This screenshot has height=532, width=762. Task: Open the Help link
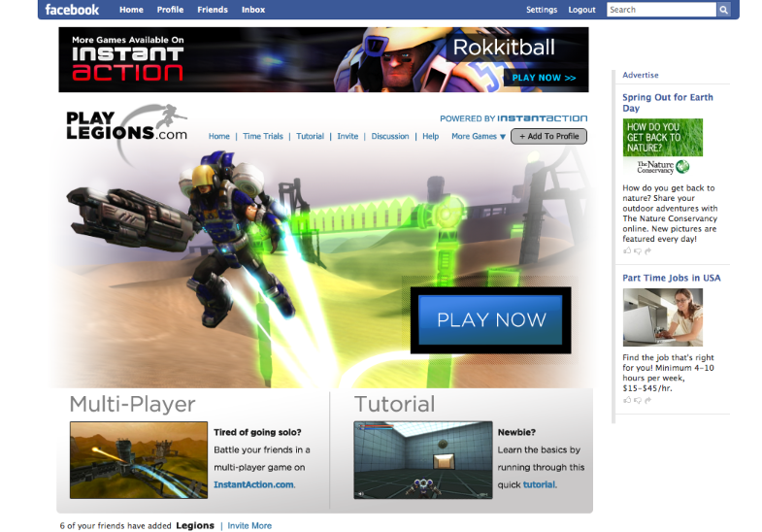coord(431,137)
